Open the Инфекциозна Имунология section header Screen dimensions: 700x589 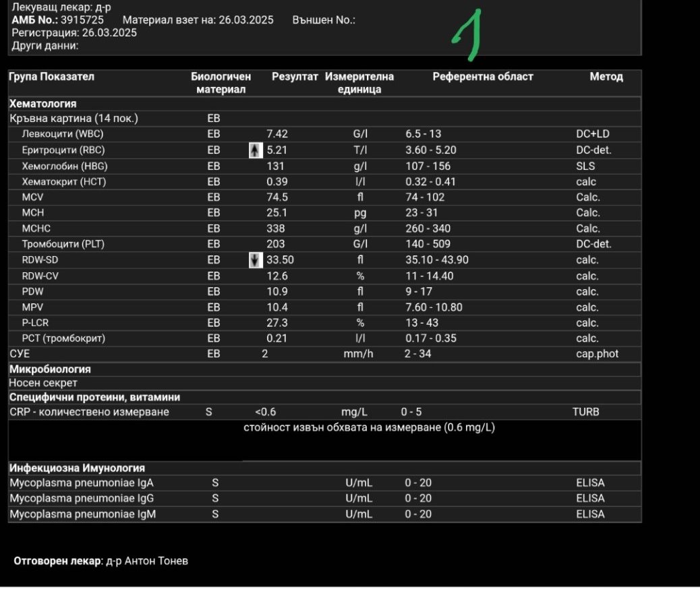(x=77, y=468)
